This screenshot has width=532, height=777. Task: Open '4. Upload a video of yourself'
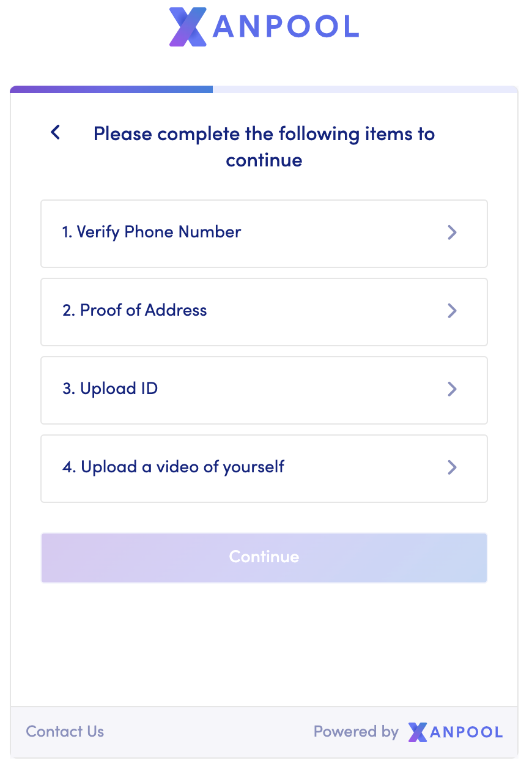[x=173, y=467]
